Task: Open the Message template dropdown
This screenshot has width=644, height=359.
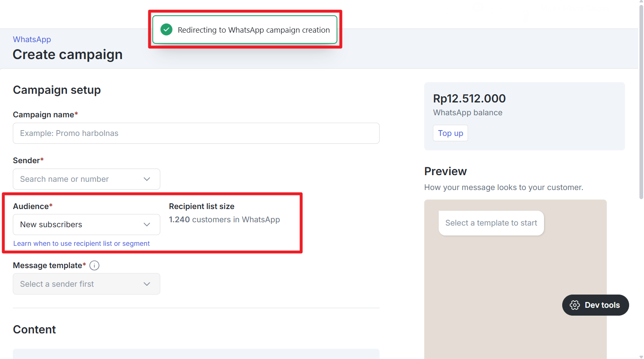Action: [x=86, y=284]
